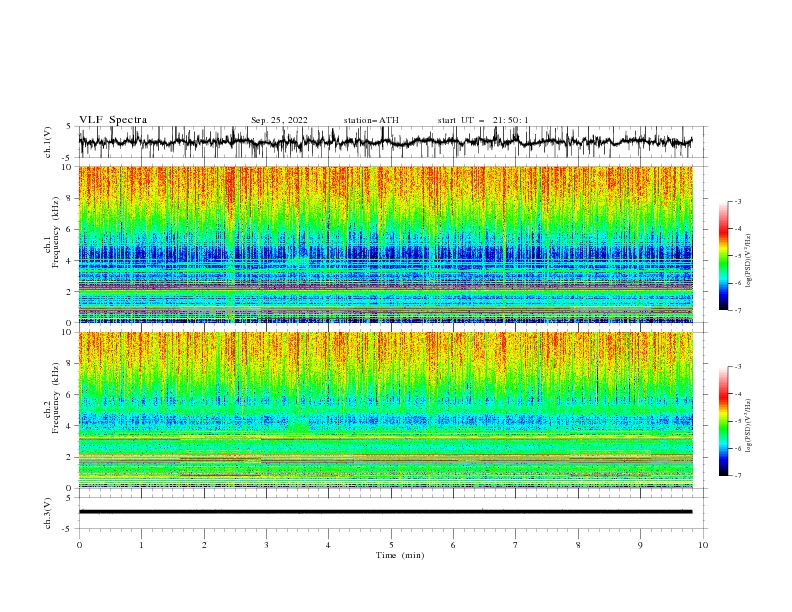Click the ch.2 frequency spectrogram panel

(386, 410)
